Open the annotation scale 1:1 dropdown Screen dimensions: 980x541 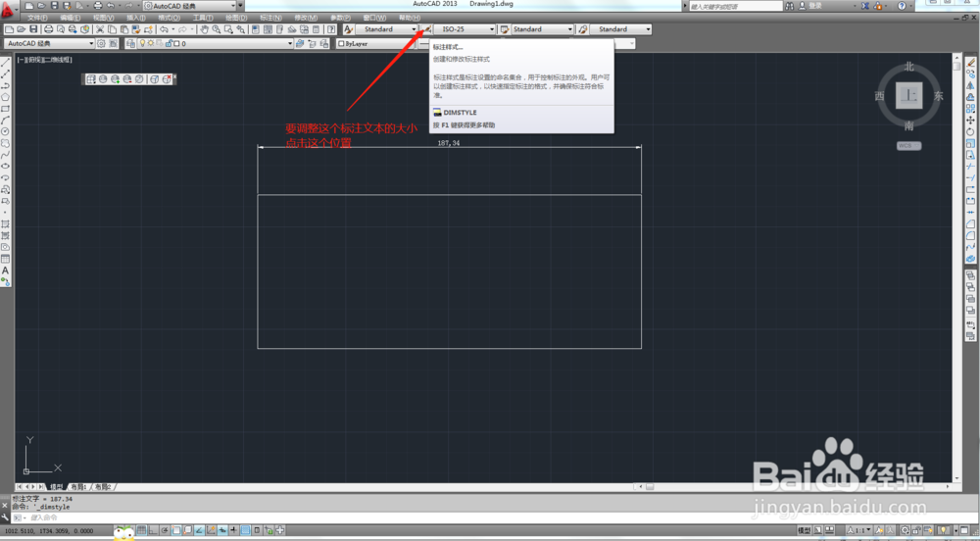(860, 530)
